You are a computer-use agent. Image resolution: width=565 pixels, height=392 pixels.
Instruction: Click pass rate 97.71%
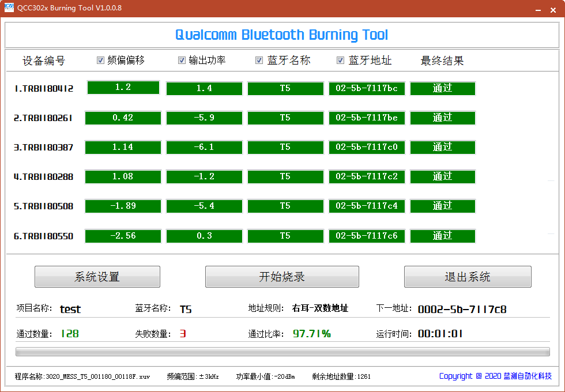click(312, 334)
